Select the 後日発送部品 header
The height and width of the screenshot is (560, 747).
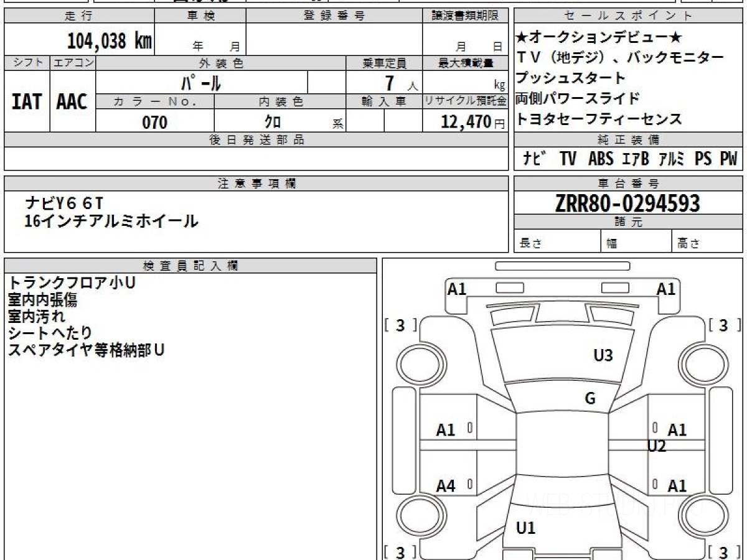point(256,140)
